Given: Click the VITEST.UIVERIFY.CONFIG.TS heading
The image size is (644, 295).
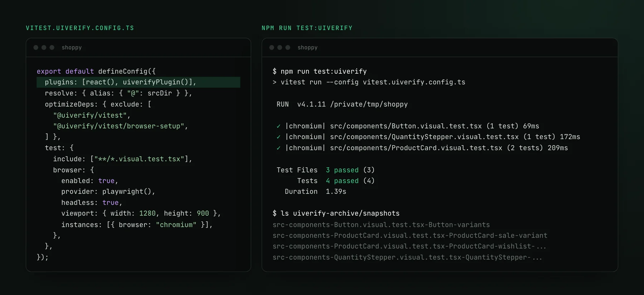Looking at the screenshot, I should (80, 28).
